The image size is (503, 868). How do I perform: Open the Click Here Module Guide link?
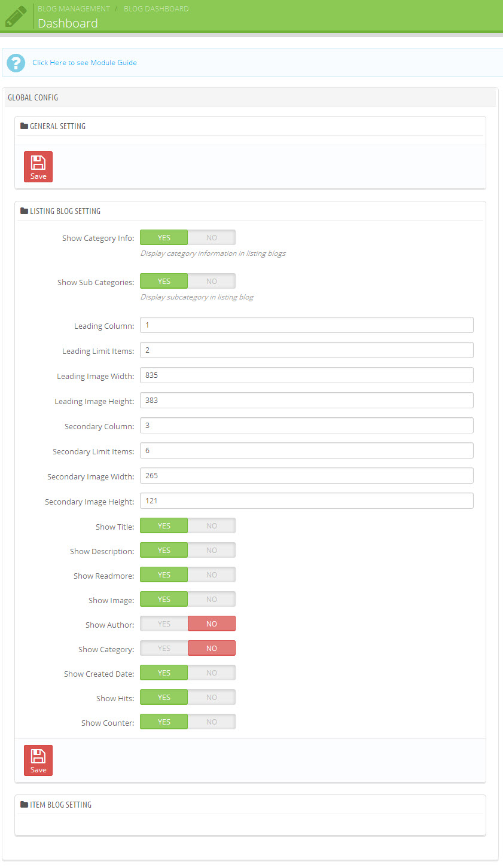pyautogui.click(x=84, y=63)
